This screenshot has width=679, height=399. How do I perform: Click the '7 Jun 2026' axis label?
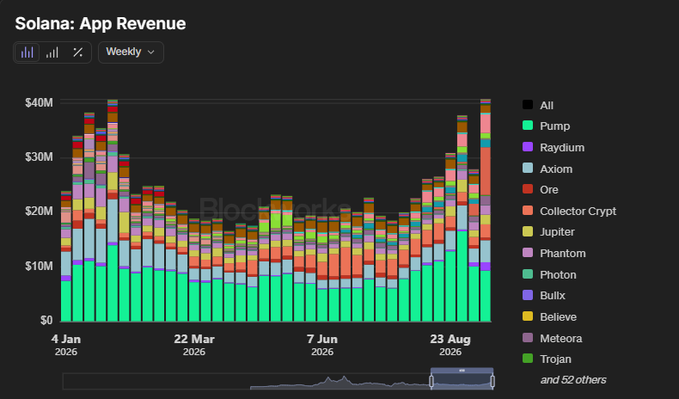point(322,345)
